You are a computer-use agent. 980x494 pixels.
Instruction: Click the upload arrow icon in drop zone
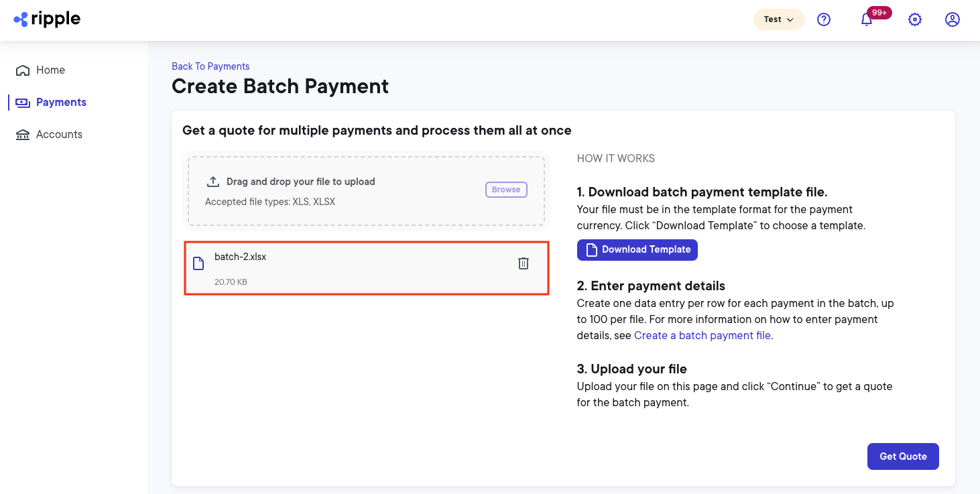[x=213, y=180]
